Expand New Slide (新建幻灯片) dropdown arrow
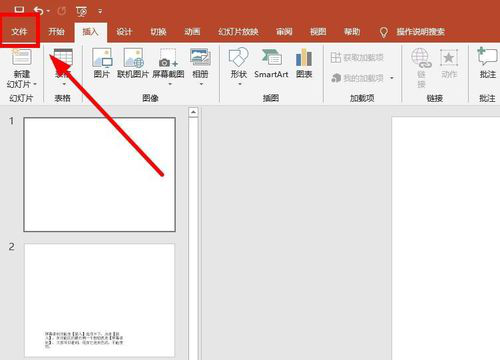 click(x=35, y=84)
